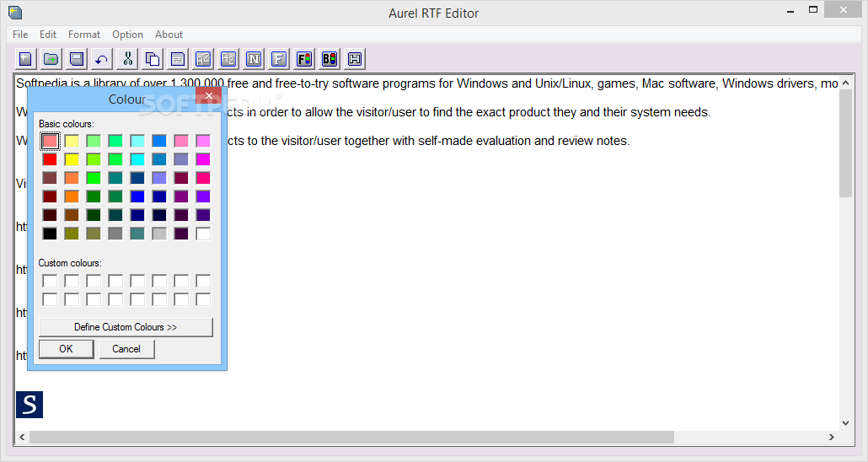Screen dimensions: 868x462
Task: Select the magenta basic colour swatch
Action: pos(203,159)
